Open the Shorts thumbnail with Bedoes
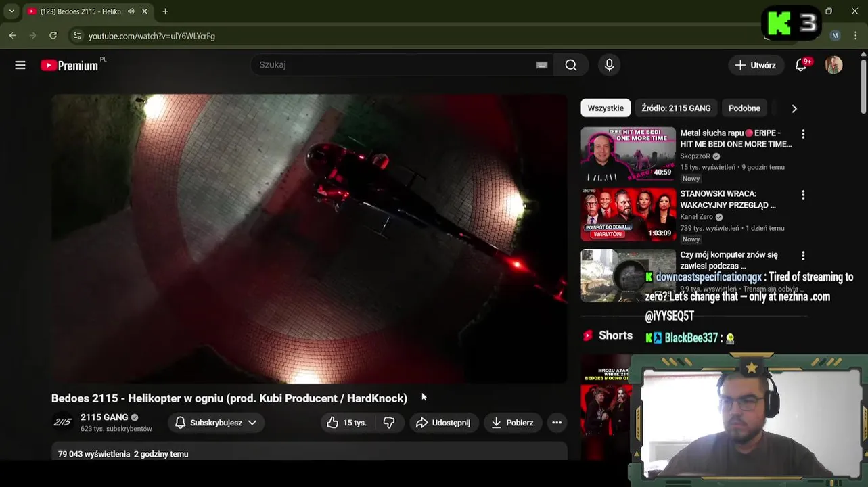 (x=606, y=407)
